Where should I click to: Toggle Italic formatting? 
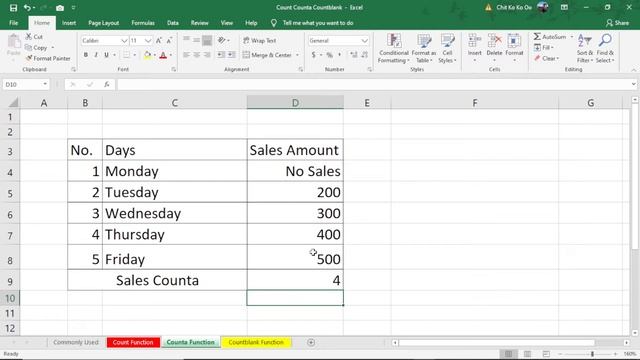pyautogui.click(x=96, y=55)
